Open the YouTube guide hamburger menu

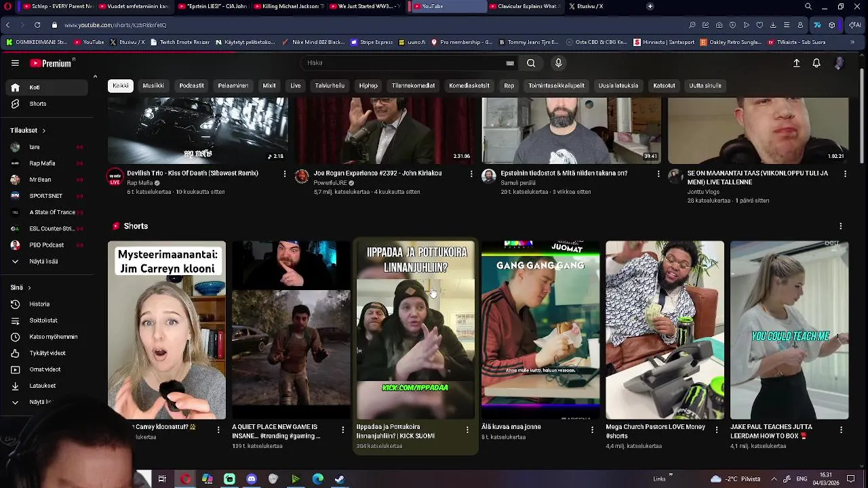(x=15, y=63)
